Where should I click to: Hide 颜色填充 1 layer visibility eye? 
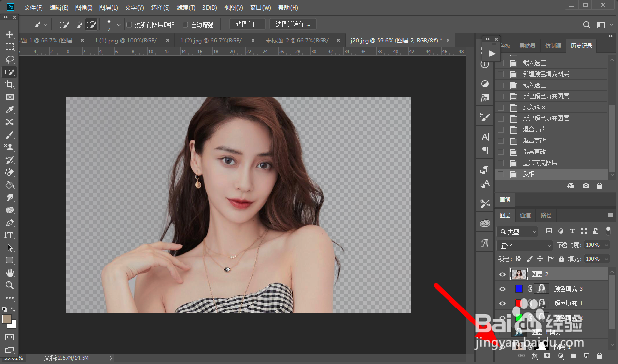coord(502,303)
